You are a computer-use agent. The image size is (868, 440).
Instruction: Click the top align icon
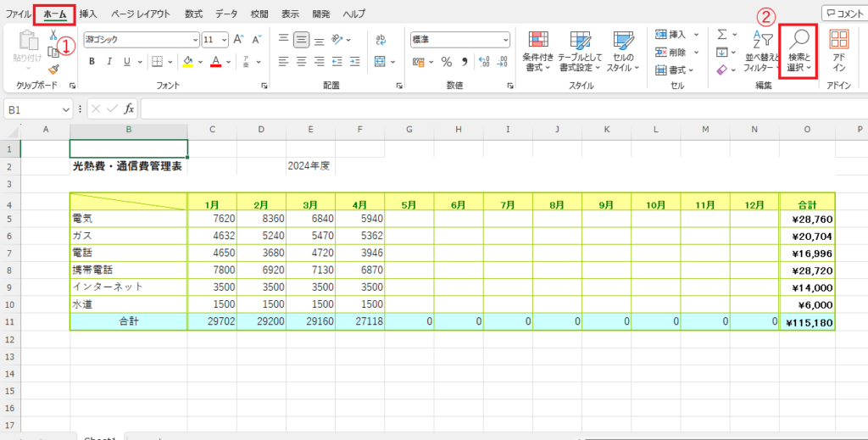click(x=283, y=39)
